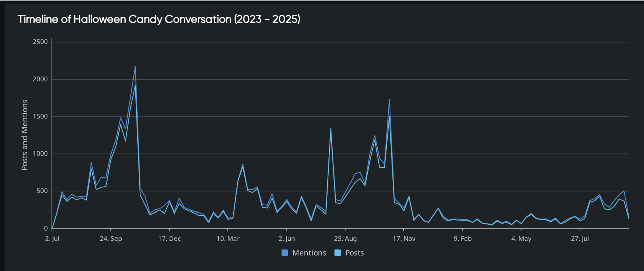Click the 17. Nov x-axis label

(404, 239)
